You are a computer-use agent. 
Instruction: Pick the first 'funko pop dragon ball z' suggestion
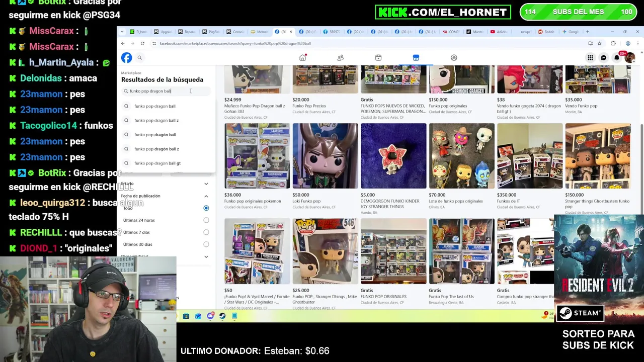166,121
